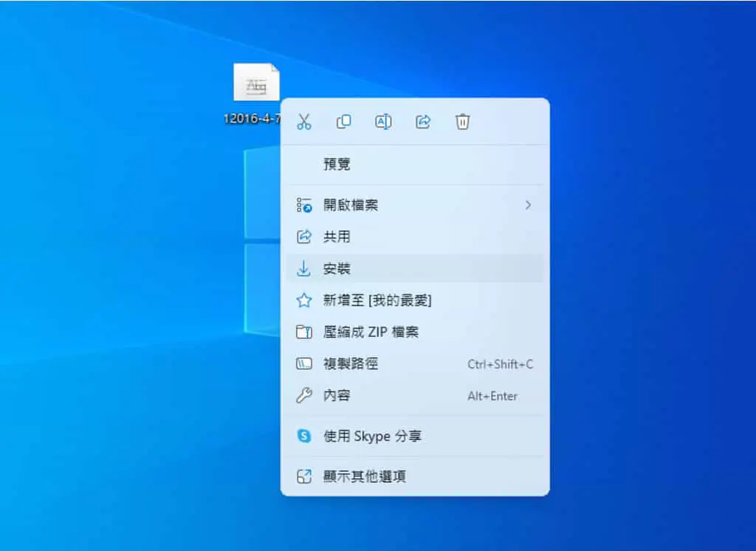Click the Share arrow icon in top row
Image resolution: width=756 pixels, height=551 pixels.
tap(423, 122)
